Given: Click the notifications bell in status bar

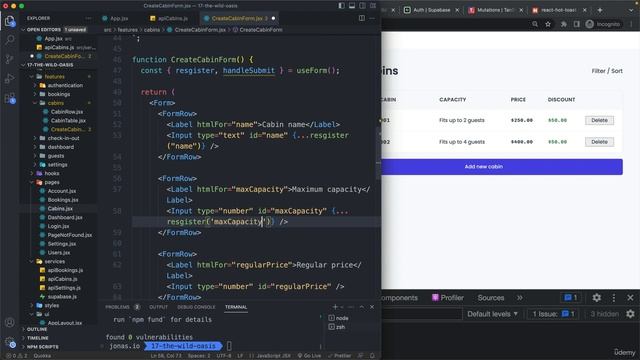Looking at the screenshot, I should pyautogui.click(x=372, y=356).
